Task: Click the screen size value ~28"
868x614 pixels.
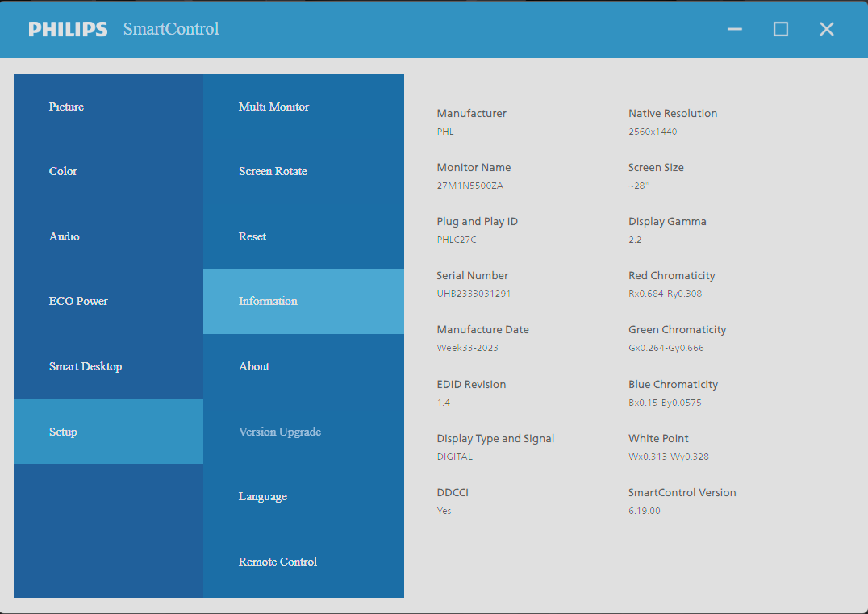Action: (x=638, y=186)
